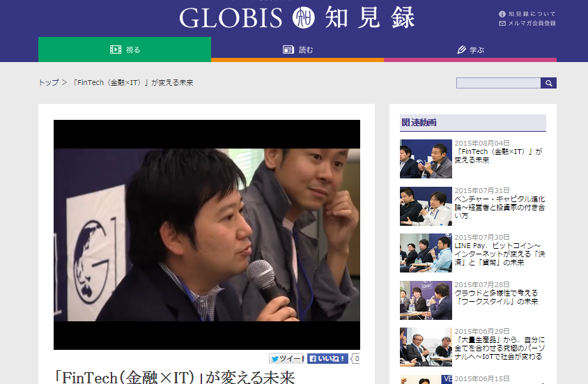Click the breadcrumb text 「FinTech（金融×IT）」が変える未来
Viewport: 588px width, 384px height.
click(133, 82)
